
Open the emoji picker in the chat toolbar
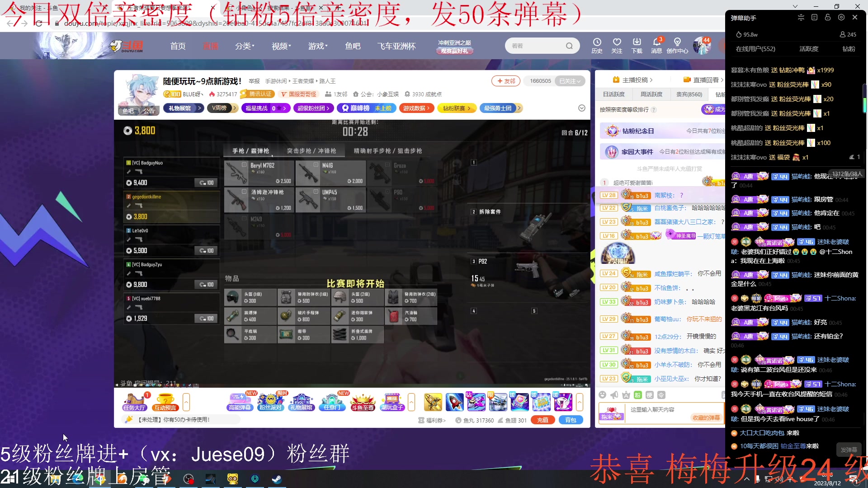coord(603,394)
